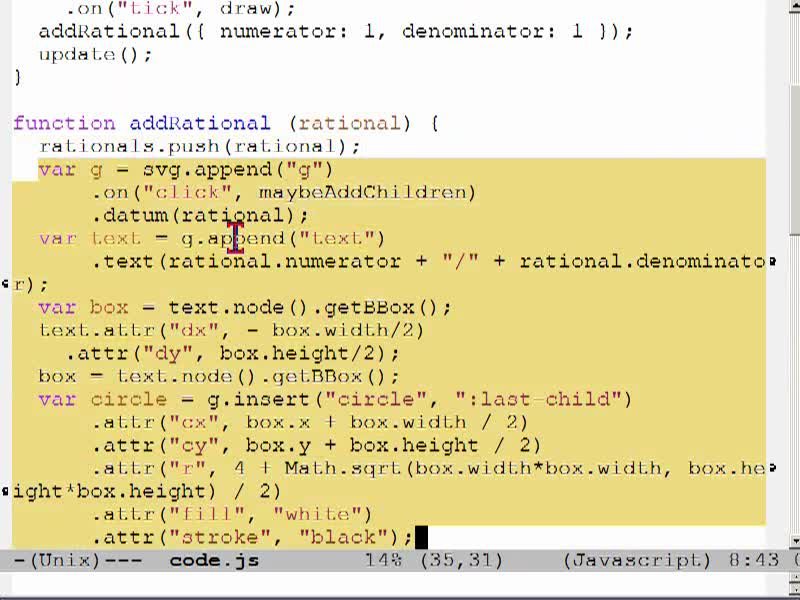Viewport: 800px width, 600px height.
Task: Click "box = text.node().getBBox();" reassignment line
Action: pyautogui.click(x=218, y=376)
